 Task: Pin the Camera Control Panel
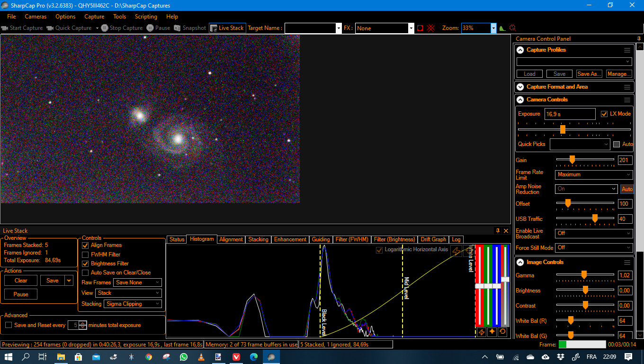[x=639, y=39]
